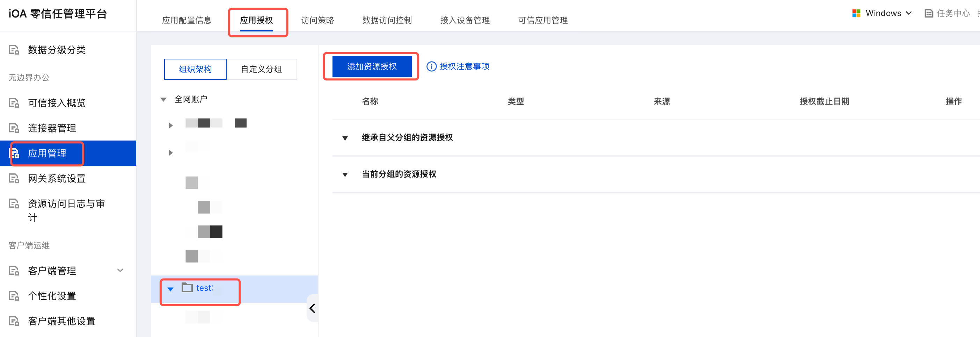Click the 任务中心 list icon
Viewport: 980px width, 337px height.
(x=929, y=13)
